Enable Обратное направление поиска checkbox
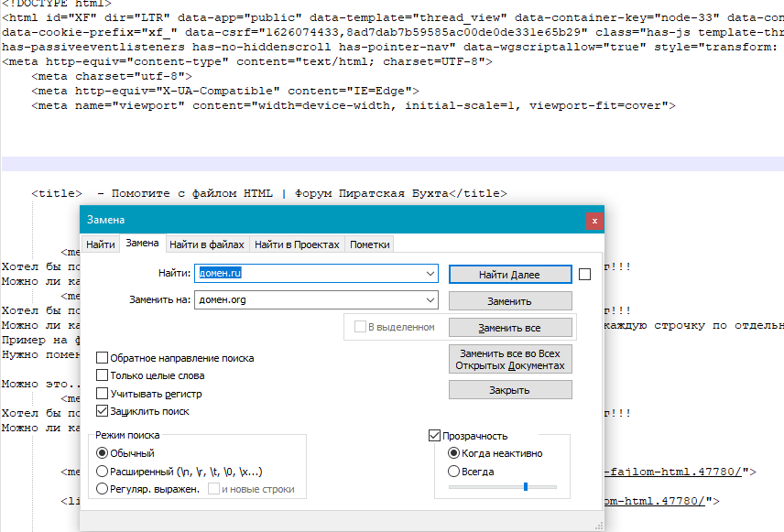This screenshot has width=784, height=532. [102, 358]
